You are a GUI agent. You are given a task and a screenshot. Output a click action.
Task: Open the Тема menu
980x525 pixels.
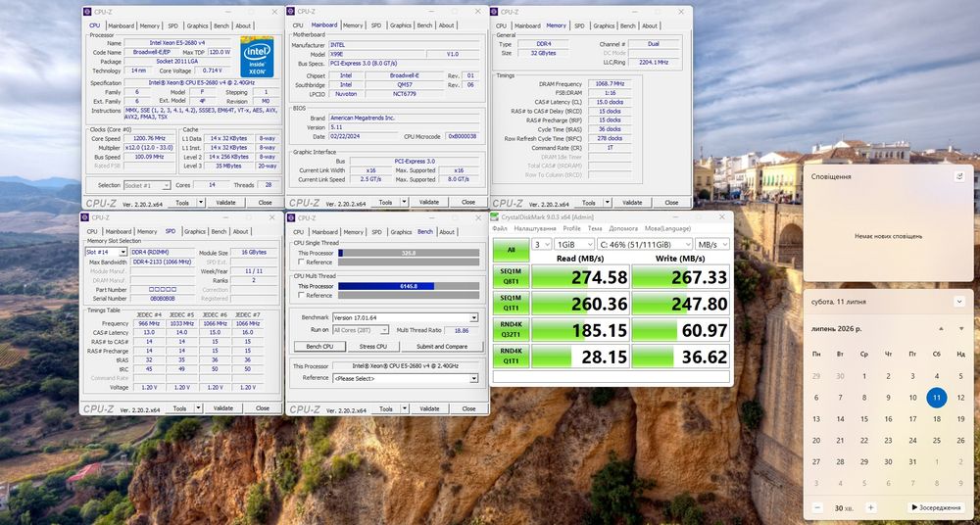[595, 229]
